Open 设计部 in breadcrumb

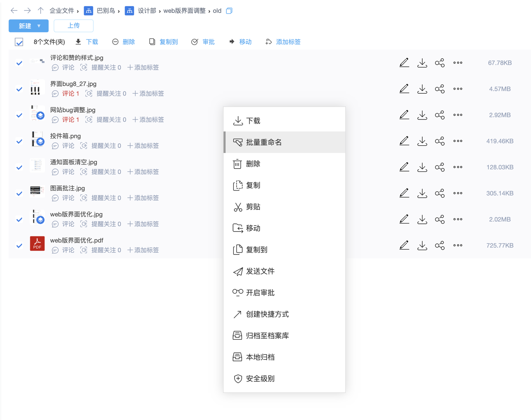(147, 11)
